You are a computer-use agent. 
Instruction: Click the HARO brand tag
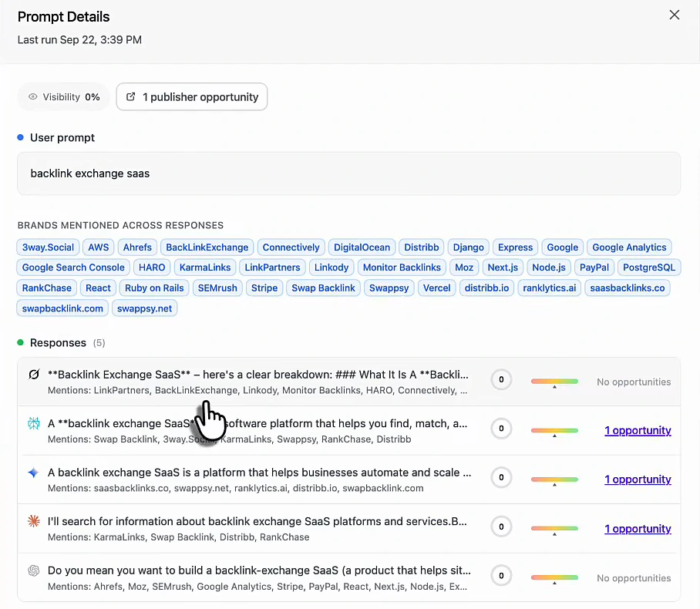pos(152,267)
